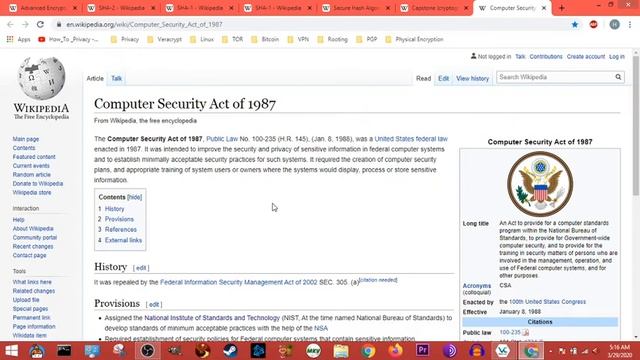Open the Rooting bookmarks folder
The height and width of the screenshot is (360, 640).
(333, 40)
